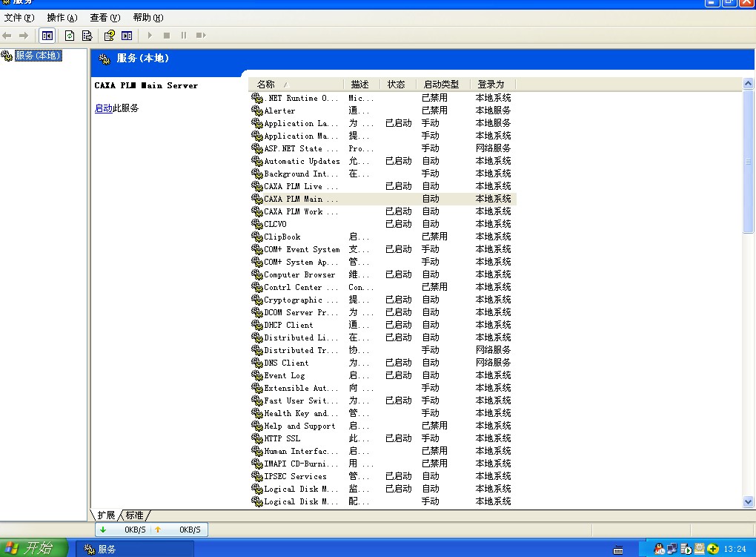The width and height of the screenshot is (756, 557).
Task: Open the 操作(A) menu
Action: point(62,18)
